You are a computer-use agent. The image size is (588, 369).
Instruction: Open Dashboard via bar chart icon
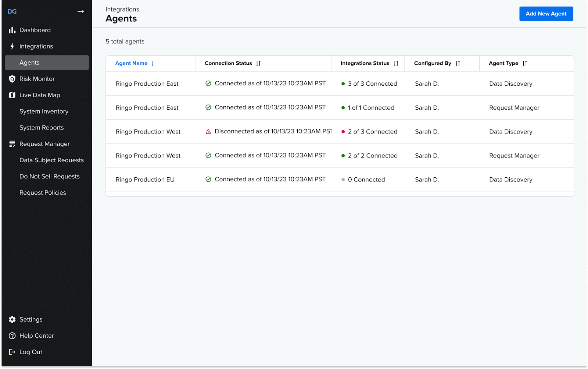(x=12, y=30)
